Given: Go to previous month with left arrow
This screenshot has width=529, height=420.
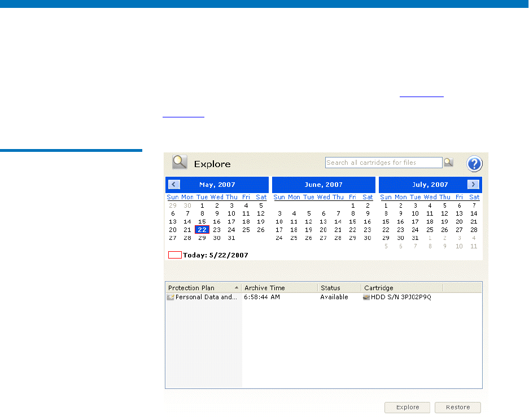Looking at the screenshot, I should click(174, 185).
